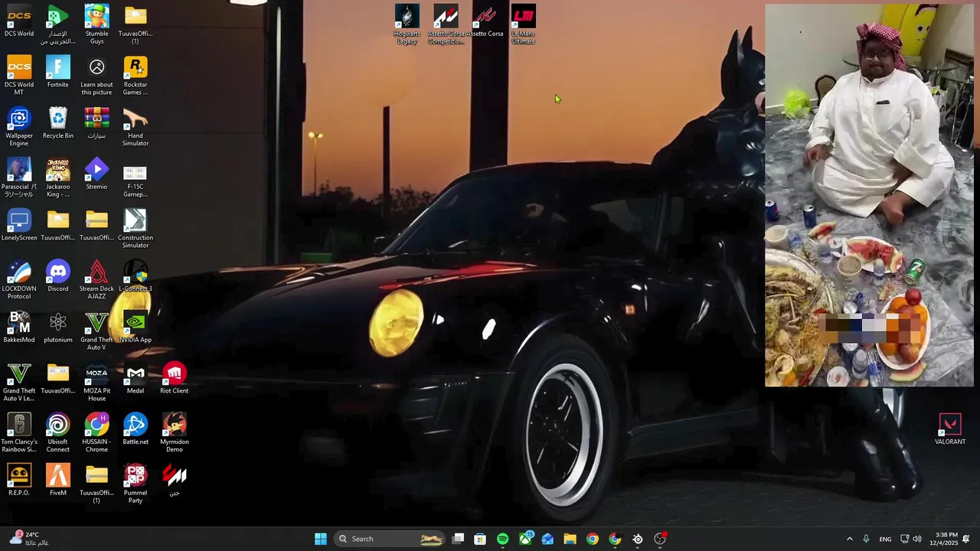Open the L-Connect 3 shortcut
This screenshot has height=551, width=980.
pyautogui.click(x=136, y=275)
